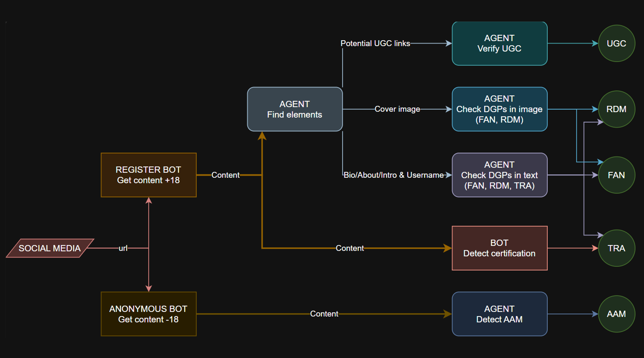Select the FAN output circle

tap(616, 175)
